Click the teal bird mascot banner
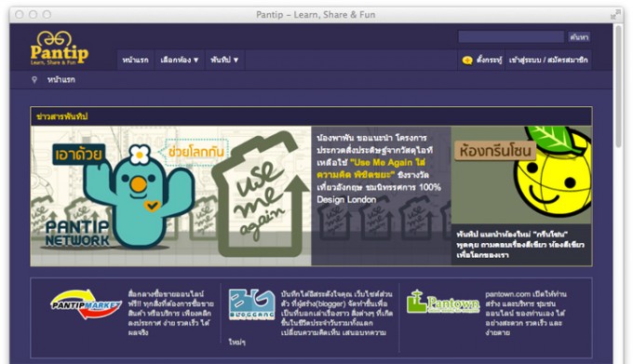633x364 pixels. (170, 196)
